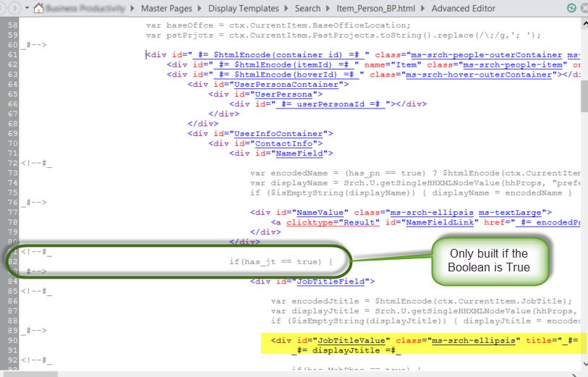The height and width of the screenshot is (377, 588).
Task: Place cursor on if(has_jt == true) line
Action: click(x=281, y=261)
